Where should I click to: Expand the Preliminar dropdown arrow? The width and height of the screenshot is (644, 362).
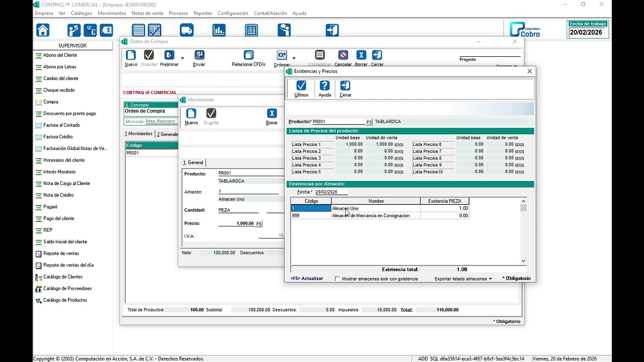182,58
